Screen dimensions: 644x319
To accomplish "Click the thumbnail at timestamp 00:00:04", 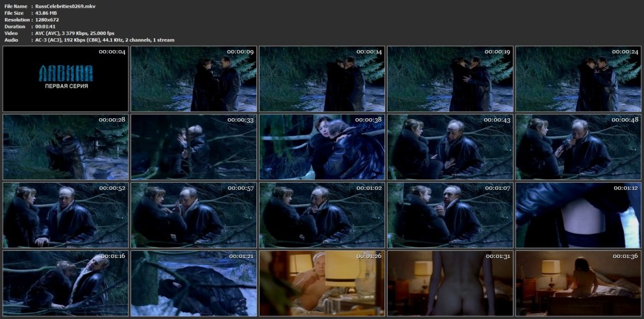I will (x=66, y=79).
